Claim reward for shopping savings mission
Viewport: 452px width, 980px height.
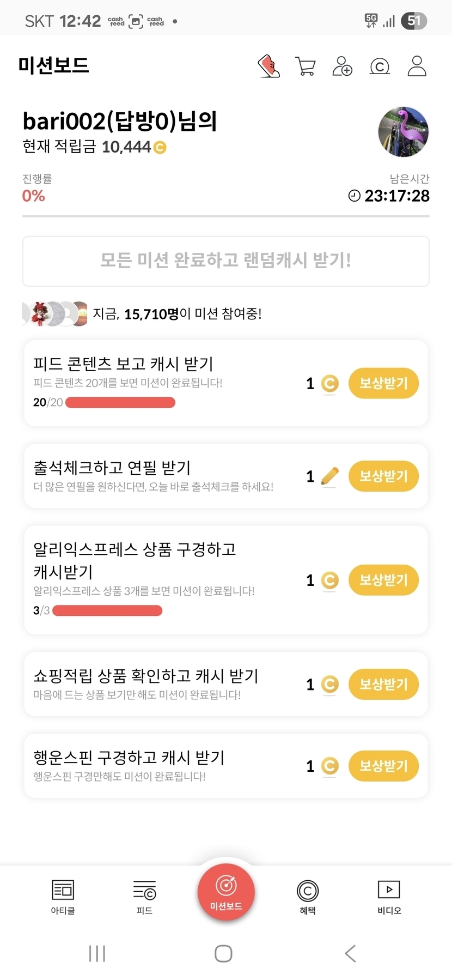pyautogui.click(x=383, y=684)
